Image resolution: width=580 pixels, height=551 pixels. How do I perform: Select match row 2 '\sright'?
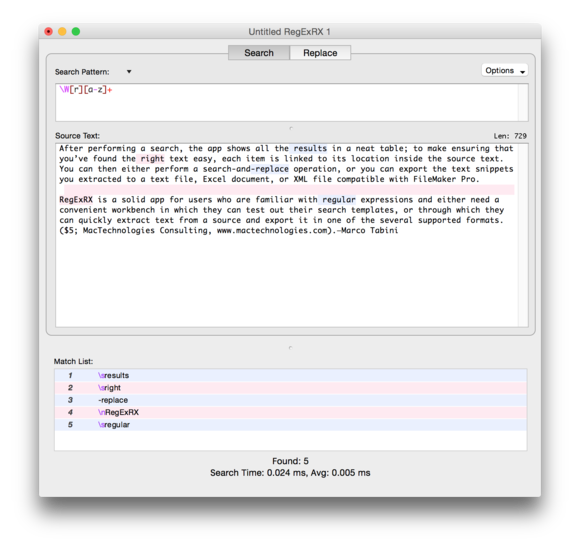point(290,388)
